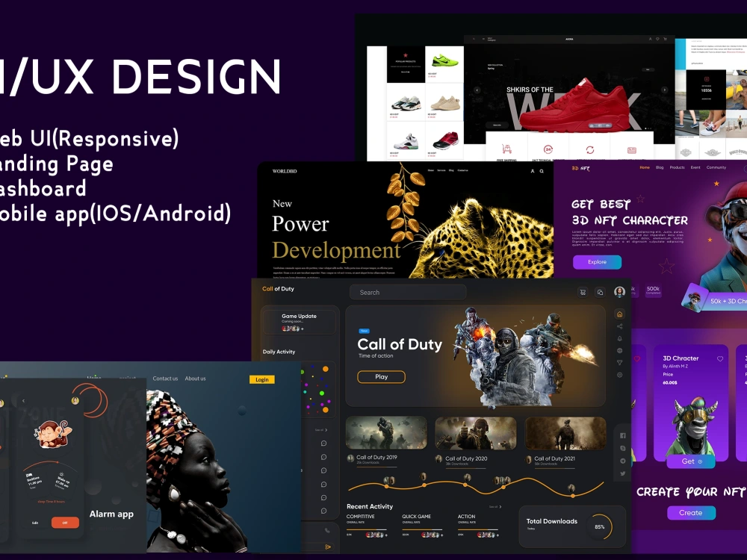Open Contact us on the portrait landing page
Screen dimensions: 747x560
click(x=165, y=379)
